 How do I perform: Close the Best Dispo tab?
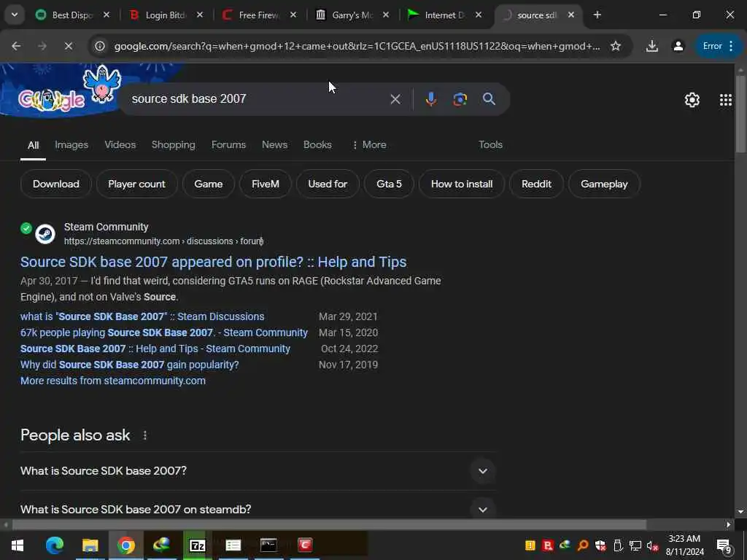(x=107, y=15)
